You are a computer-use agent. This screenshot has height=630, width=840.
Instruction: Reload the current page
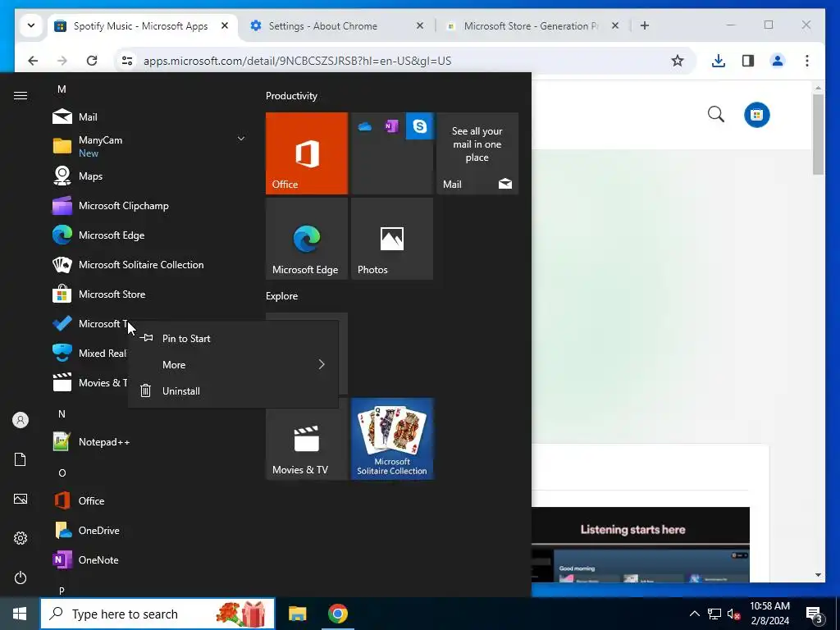[x=92, y=61]
